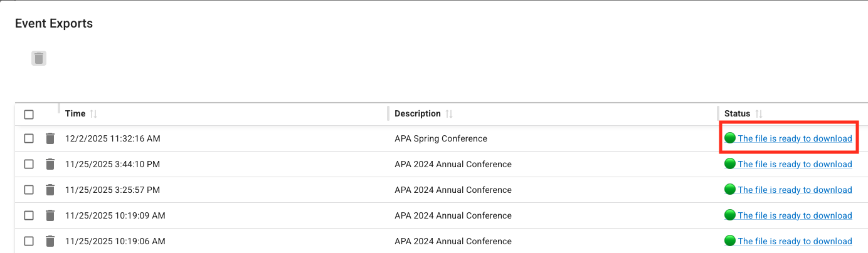
Task: Click the bulk delete trash icon above table
Action: 39,58
